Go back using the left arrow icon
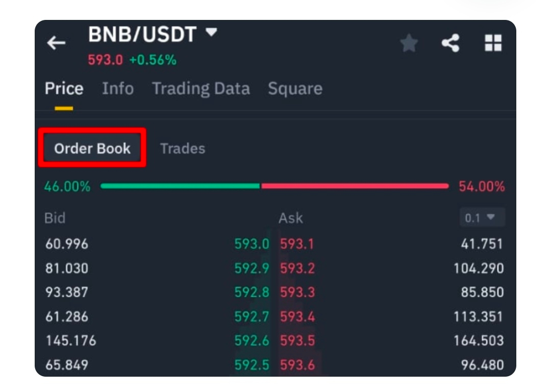 tap(56, 43)
